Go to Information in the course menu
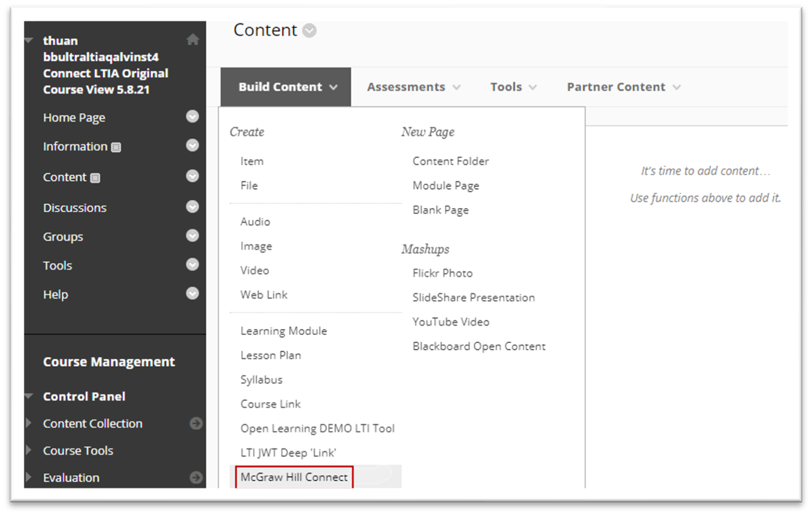This screenshot has height=515, width=812. (75, 146)
